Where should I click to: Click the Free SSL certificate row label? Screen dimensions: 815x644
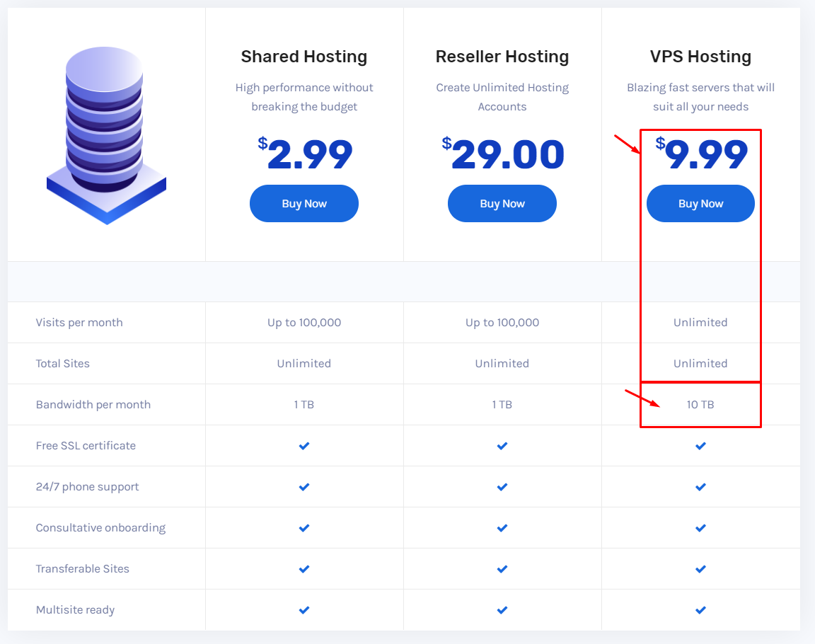(x=86, y=445)
